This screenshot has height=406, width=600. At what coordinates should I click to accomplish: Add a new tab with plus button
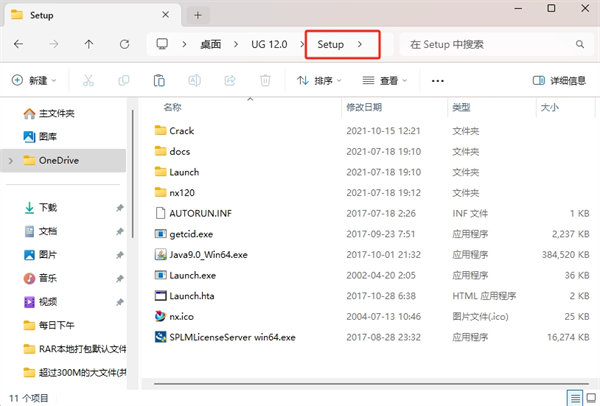198,15
